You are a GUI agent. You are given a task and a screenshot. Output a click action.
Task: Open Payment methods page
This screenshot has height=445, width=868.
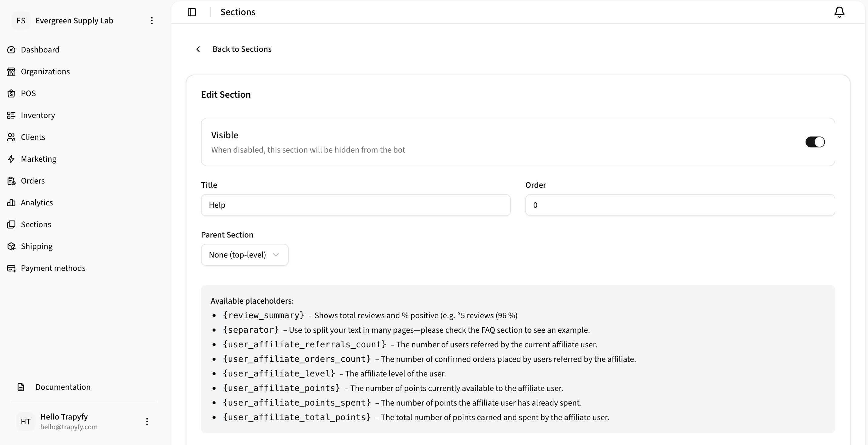[x=53, y=268]
